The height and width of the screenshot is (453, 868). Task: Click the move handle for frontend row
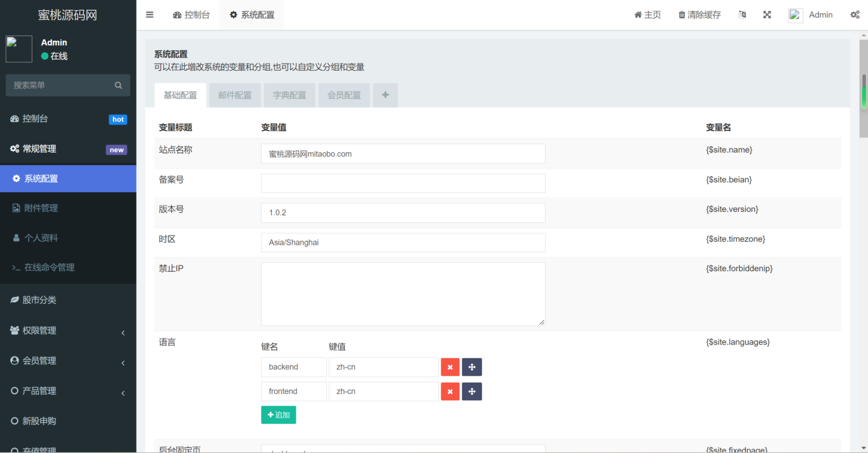pyautogui.click(x=472, y=392)
